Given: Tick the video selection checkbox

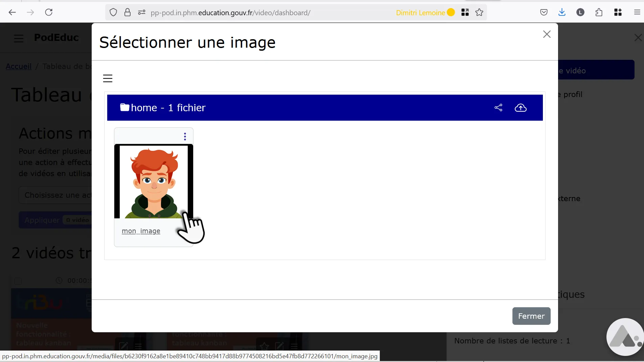Looking at the screenshot, I should coord(18,281).
